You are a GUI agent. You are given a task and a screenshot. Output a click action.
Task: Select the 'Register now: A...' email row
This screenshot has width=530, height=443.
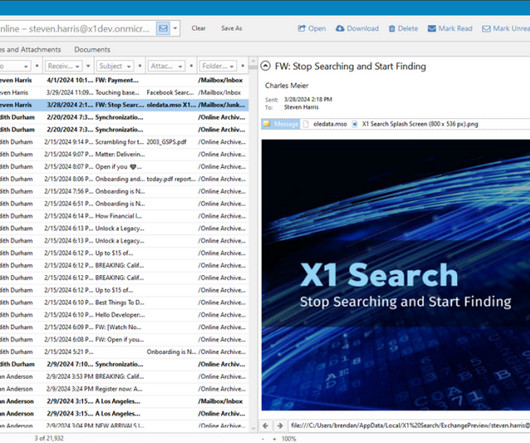tap(124, 389)
